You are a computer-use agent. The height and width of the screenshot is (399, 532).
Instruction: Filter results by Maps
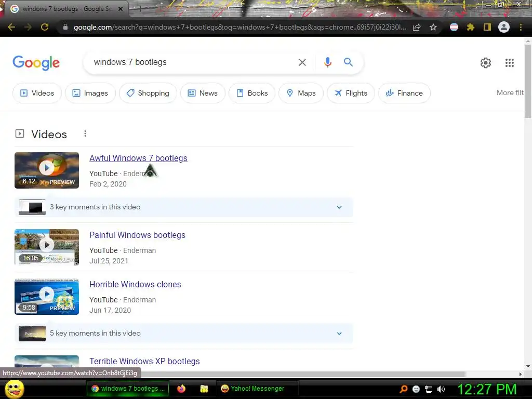pos(301,93)
